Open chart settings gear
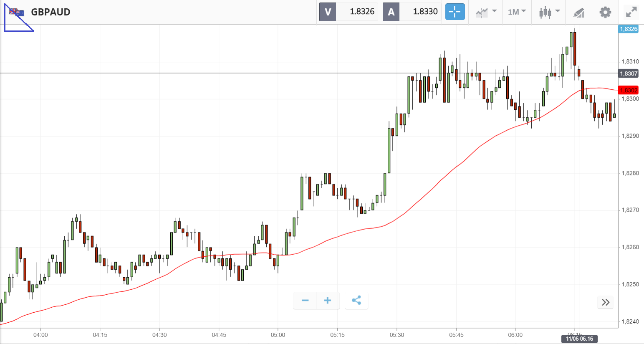 pos(605,12)
